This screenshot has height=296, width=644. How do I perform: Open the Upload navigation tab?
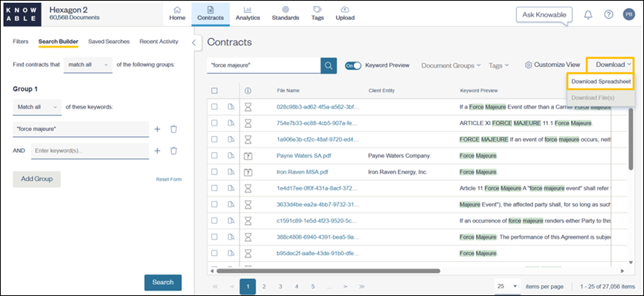345,14
